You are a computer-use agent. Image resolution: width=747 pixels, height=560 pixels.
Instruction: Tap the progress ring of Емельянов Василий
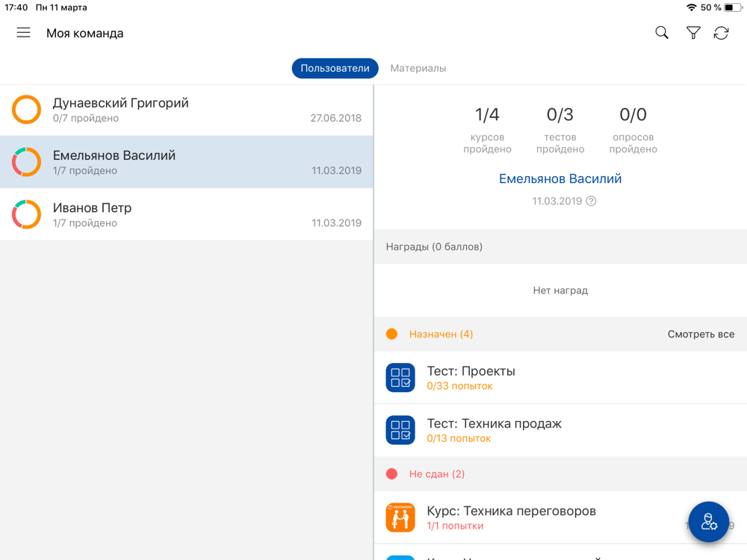coord(26,162)
